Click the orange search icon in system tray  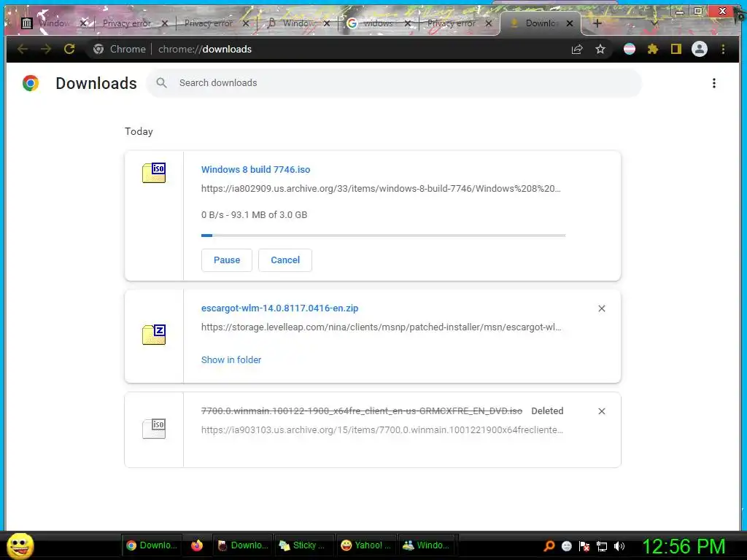point(549,546)
